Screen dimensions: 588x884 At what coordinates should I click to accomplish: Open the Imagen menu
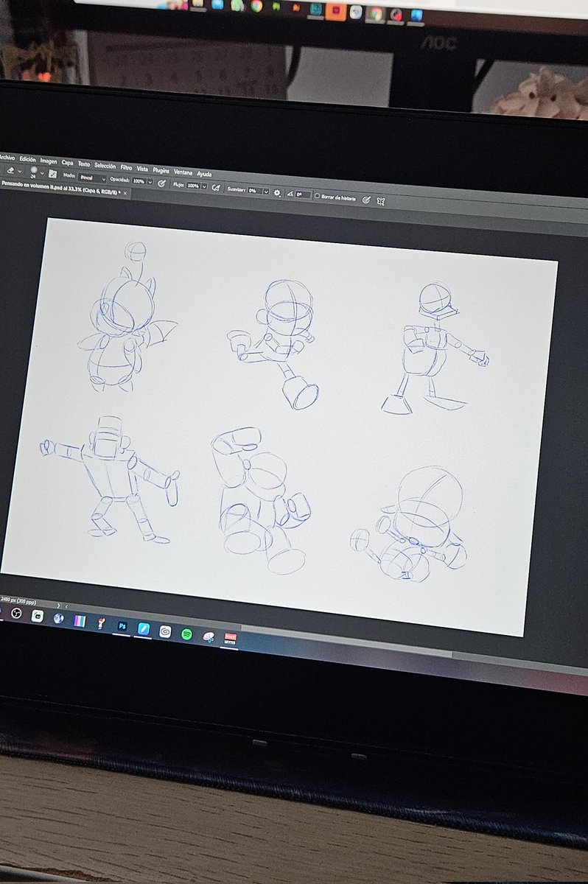pos(49,161)
